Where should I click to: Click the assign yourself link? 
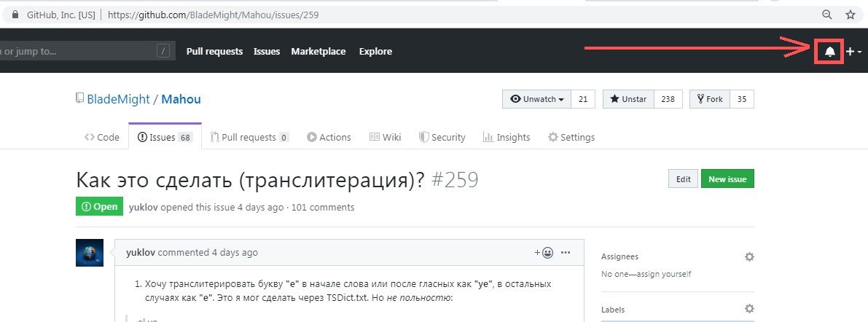[x=664, y=274]
